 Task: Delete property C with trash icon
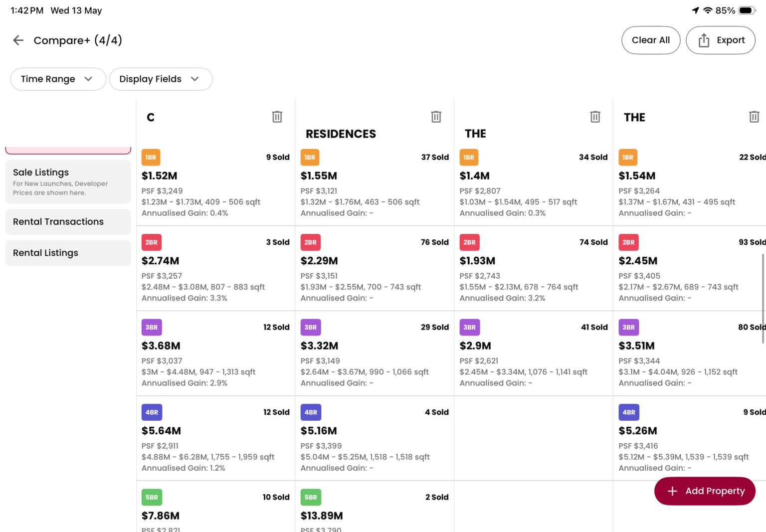pyautogui.click(x=277, y=117)
